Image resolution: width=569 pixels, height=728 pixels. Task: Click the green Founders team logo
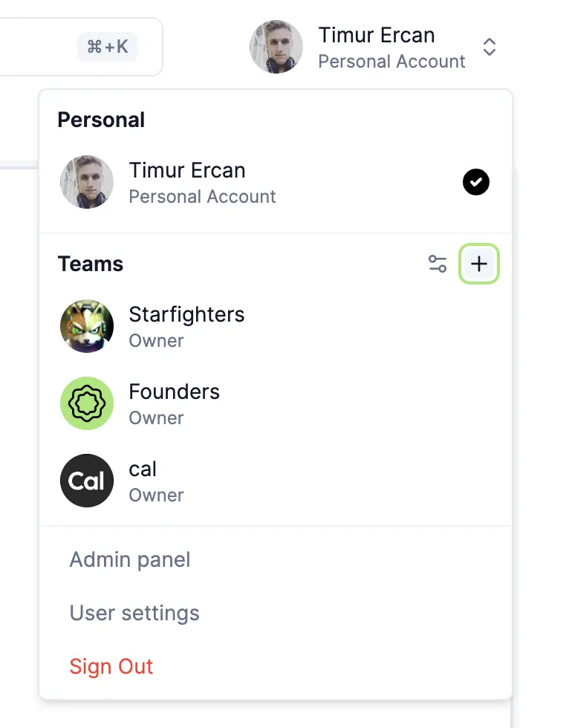click(87, 403)
